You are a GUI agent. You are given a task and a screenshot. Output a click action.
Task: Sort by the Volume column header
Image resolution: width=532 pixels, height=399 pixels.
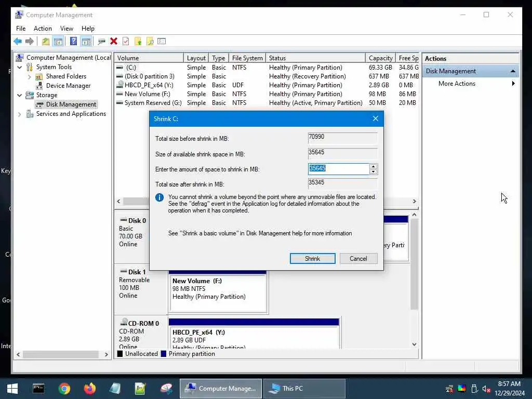point(149,58)
